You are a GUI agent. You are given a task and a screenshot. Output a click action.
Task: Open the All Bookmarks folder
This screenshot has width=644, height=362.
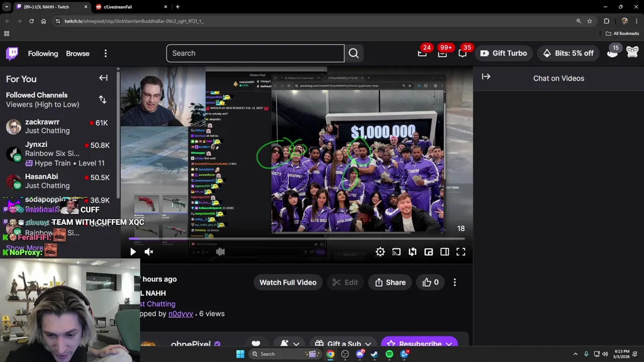coord(622,34)
